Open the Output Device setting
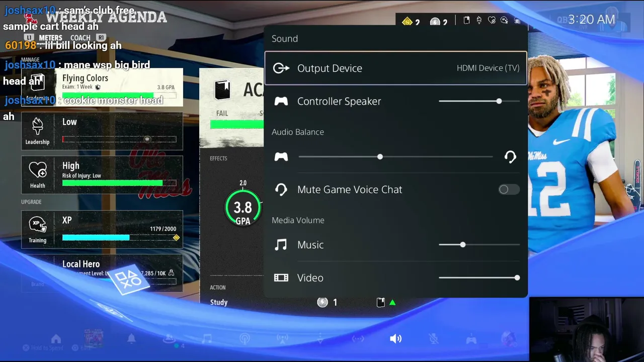The width and height of the screenshot is (644, 362). tap(395, 68)
